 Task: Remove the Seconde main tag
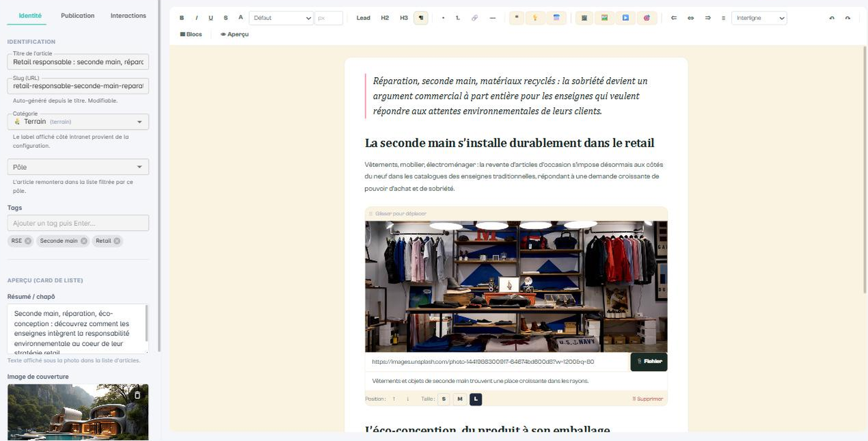(x=84, y=241)
